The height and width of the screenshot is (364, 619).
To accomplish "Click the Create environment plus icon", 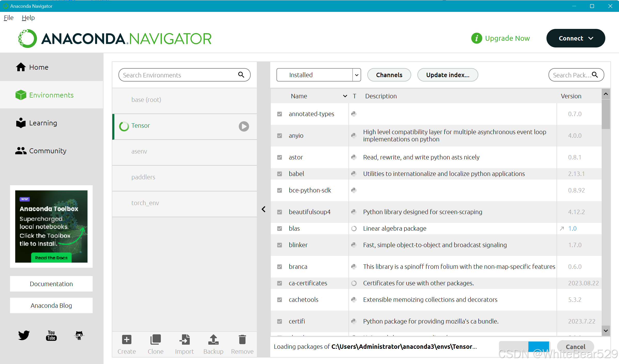I will pos(126,340).
